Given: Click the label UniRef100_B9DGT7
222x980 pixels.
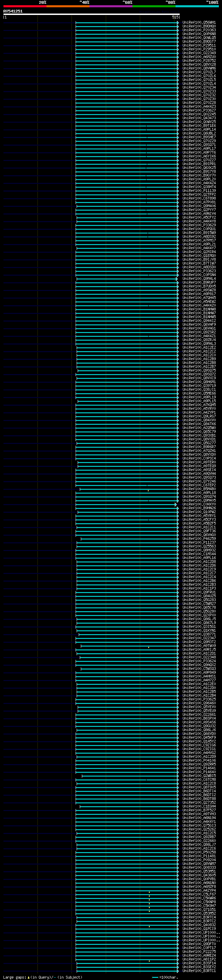Looking at the screenshot, I should click(199, 41).
